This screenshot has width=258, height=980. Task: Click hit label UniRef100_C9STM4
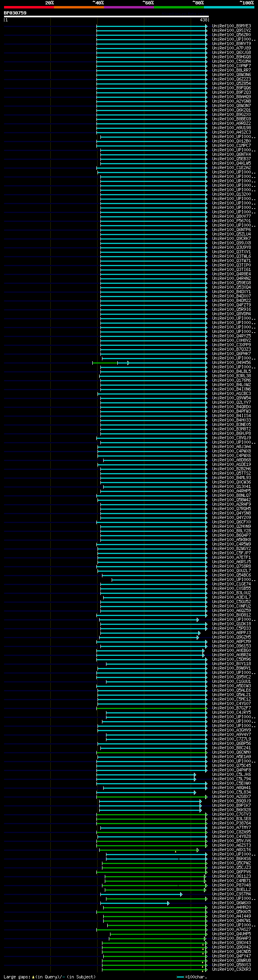[x=231, y=894]
